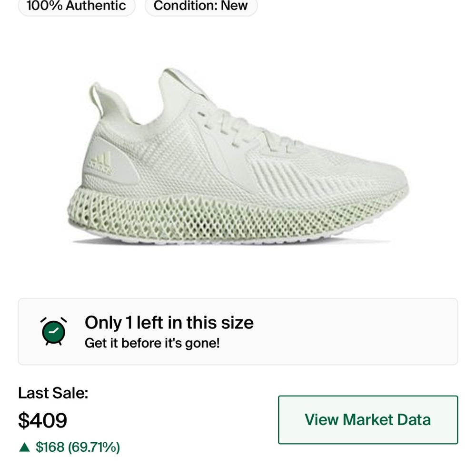Click the right bell of the alarm icon
Viewport: 476px width, 476px height.
(63, 320)
